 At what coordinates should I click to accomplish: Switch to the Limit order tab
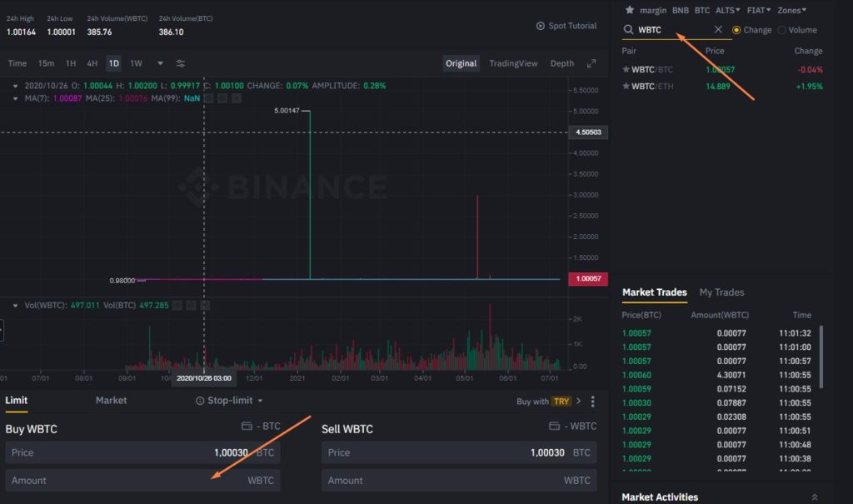(17, 401)
